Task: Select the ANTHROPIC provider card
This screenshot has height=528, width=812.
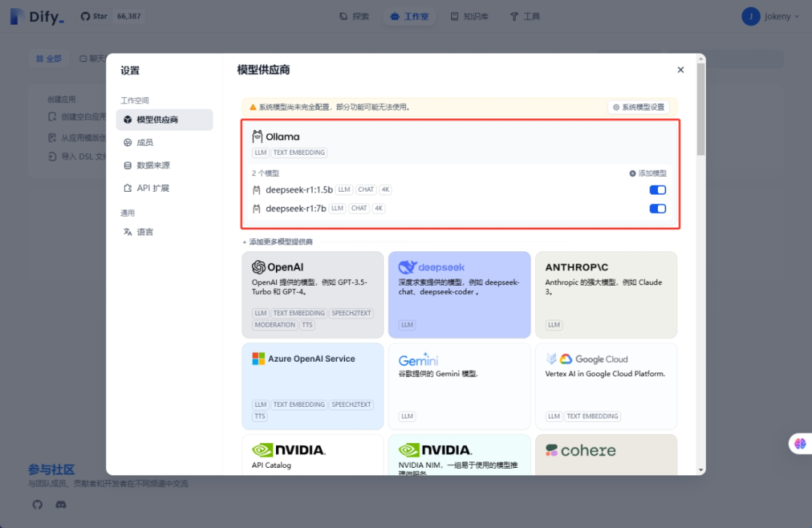Action: click(606, 295)
